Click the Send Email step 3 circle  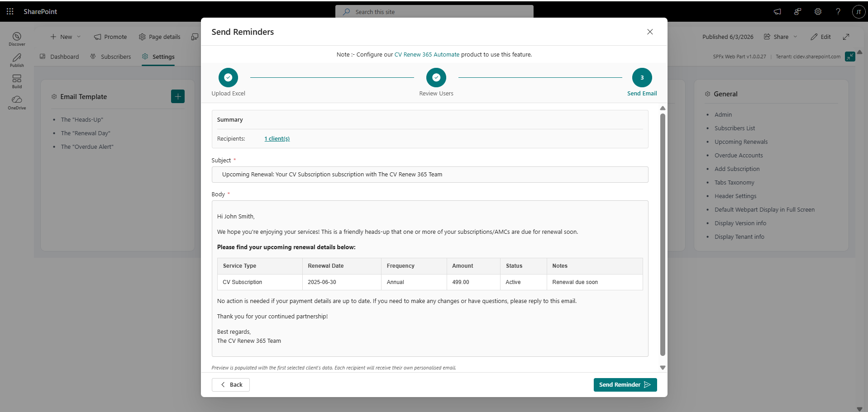click(642, 77)
